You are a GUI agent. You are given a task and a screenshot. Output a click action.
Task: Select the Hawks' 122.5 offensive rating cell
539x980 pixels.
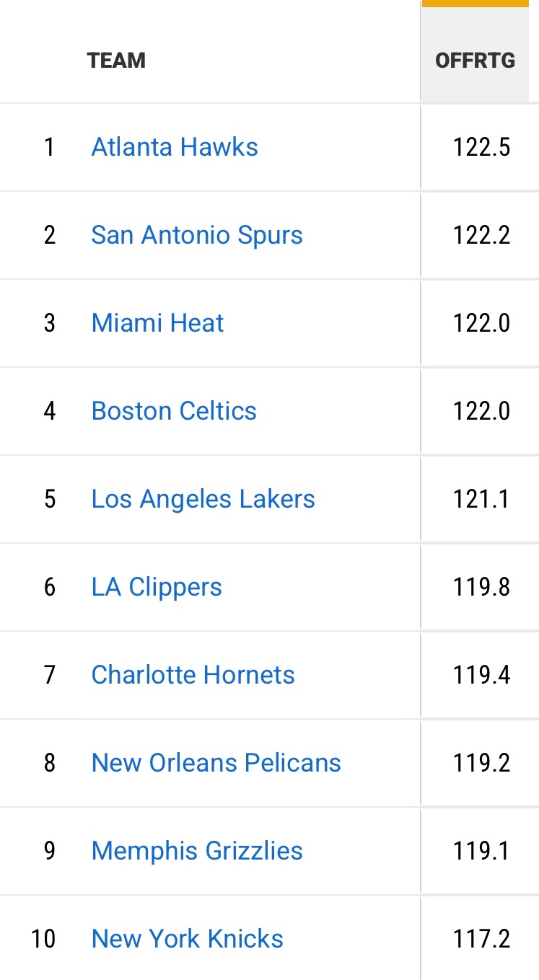coord(481,147)
